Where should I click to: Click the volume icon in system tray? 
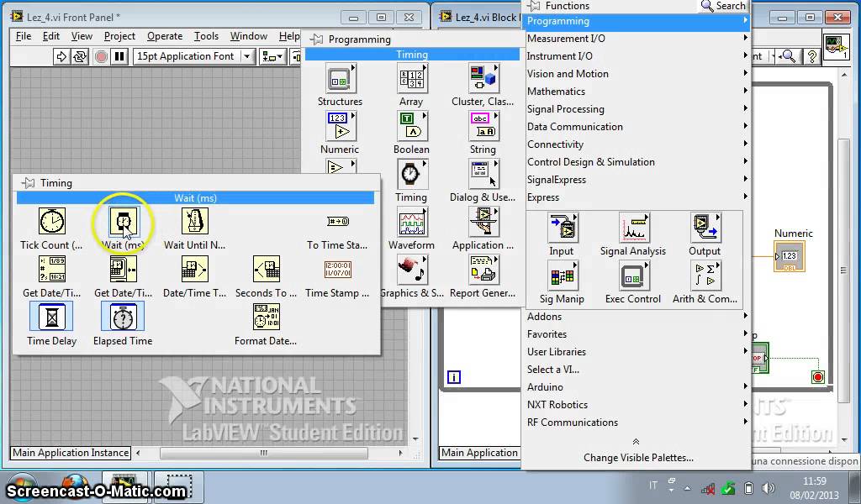769,487
